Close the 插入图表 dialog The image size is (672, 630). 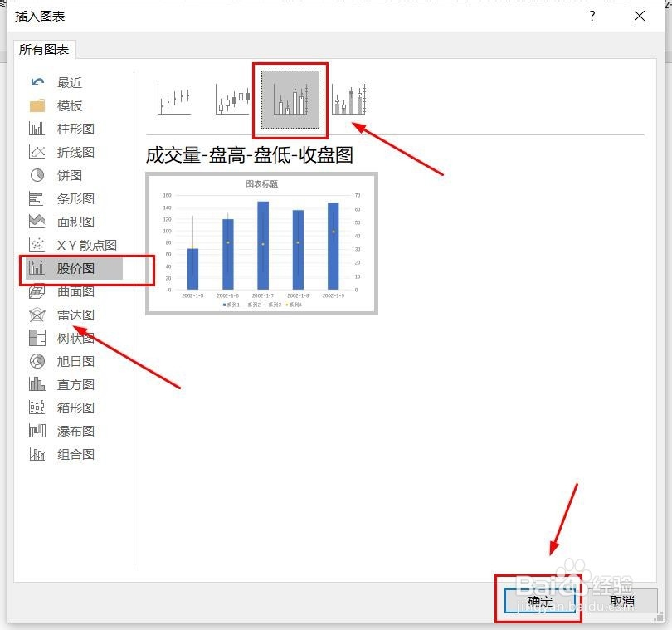point(640,17)
